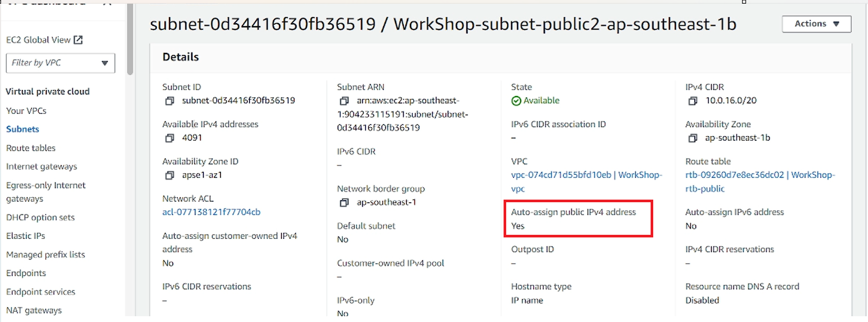
Task: Click the IPv6 CIDR association ID label
Action: (x=559, y=124)
